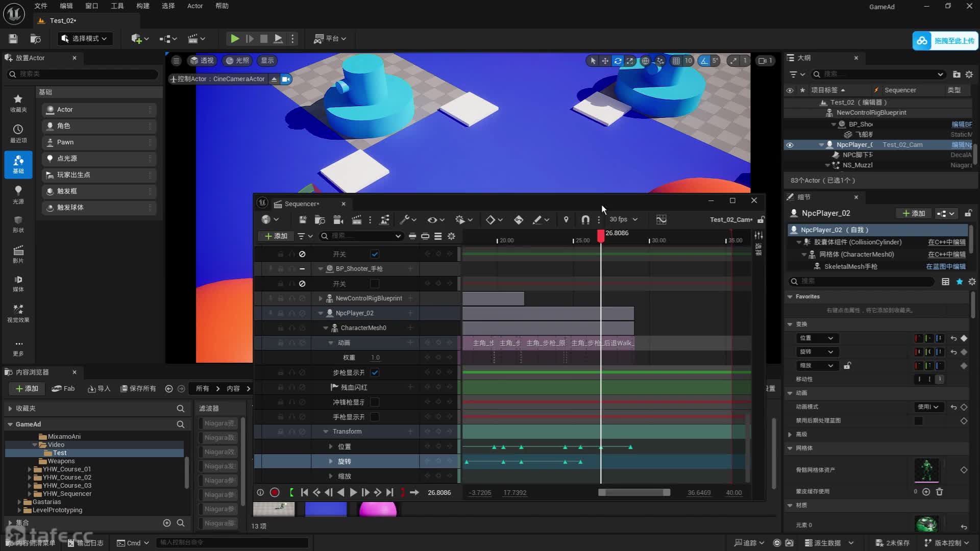Open the 窗口 menu
This screenshot has width=980, height=551.
tap(92, 6)
